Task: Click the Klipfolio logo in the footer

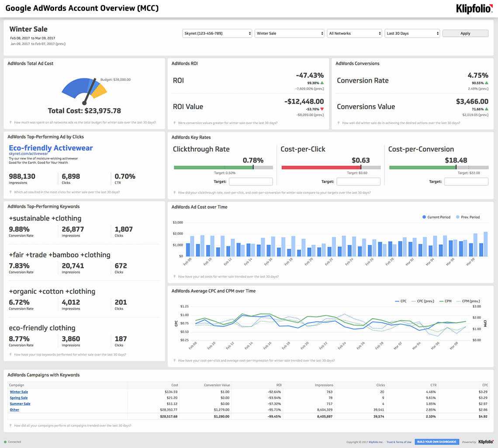Action: 486,441
